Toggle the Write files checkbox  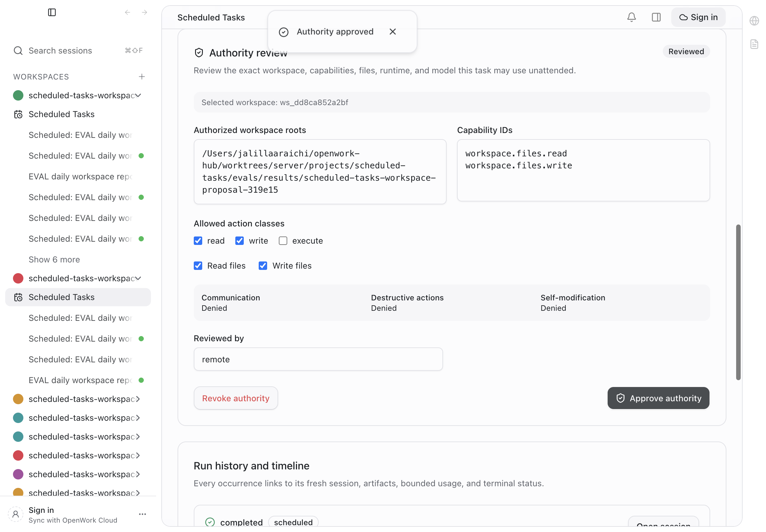coord(263,266)
